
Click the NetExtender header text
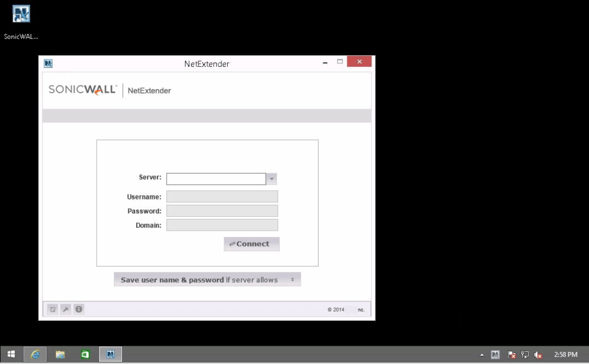point(149,90)
